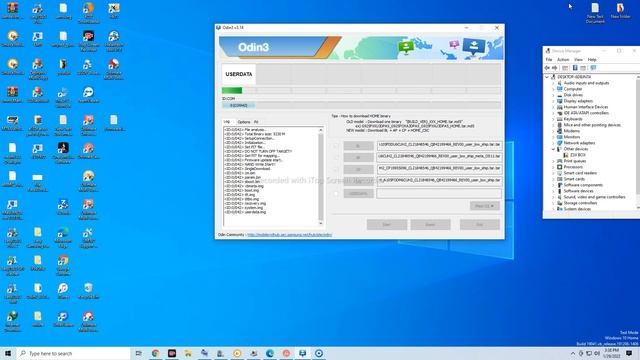Click the Reset button in Odin
This screenshot has width=640, height=360.
click(x=431, y=224)
